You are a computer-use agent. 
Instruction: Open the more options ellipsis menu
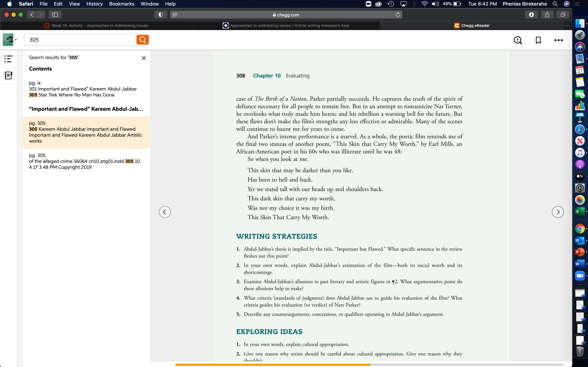pyautogui.click(x=558, y=40)
